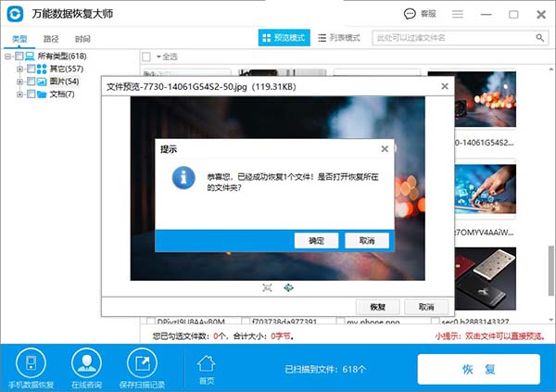Expand the 文档(7) tree node
This screenshot has width=556, height=392.
point(19,94)
